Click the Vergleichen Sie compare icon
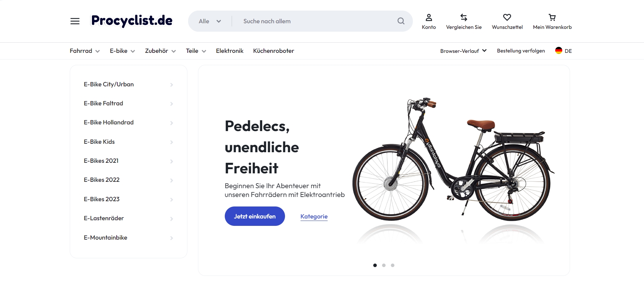 [x=464, y=17]
